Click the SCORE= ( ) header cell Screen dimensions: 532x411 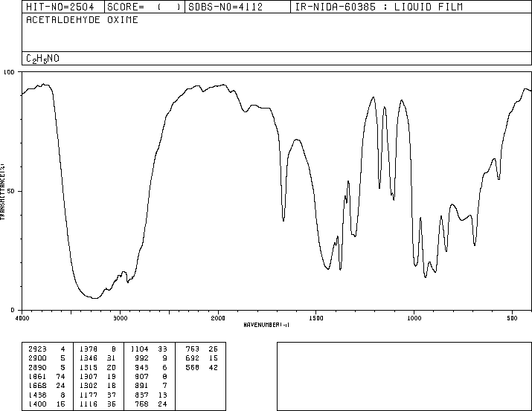144,7
